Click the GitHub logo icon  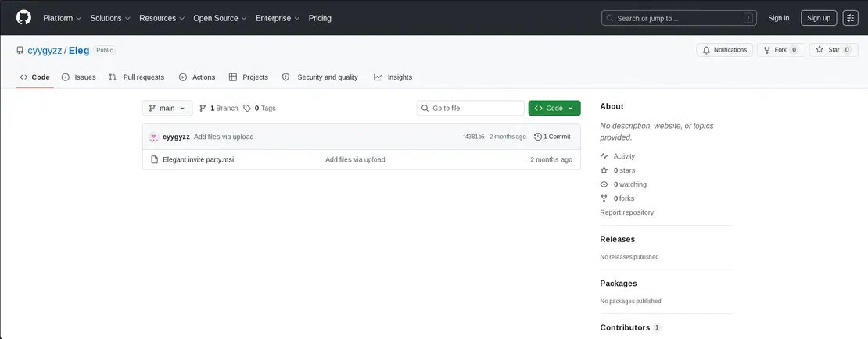23,18
